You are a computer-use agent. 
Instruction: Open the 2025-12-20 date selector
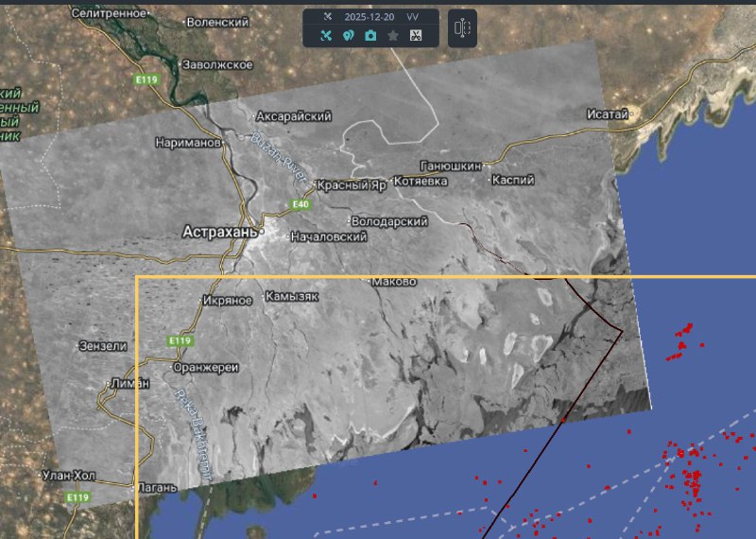click(369, 17)
